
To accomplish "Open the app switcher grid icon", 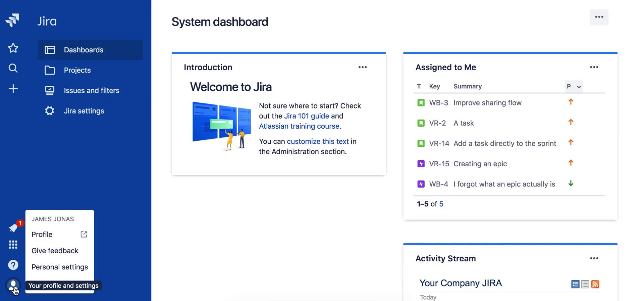I will [13, 245].
